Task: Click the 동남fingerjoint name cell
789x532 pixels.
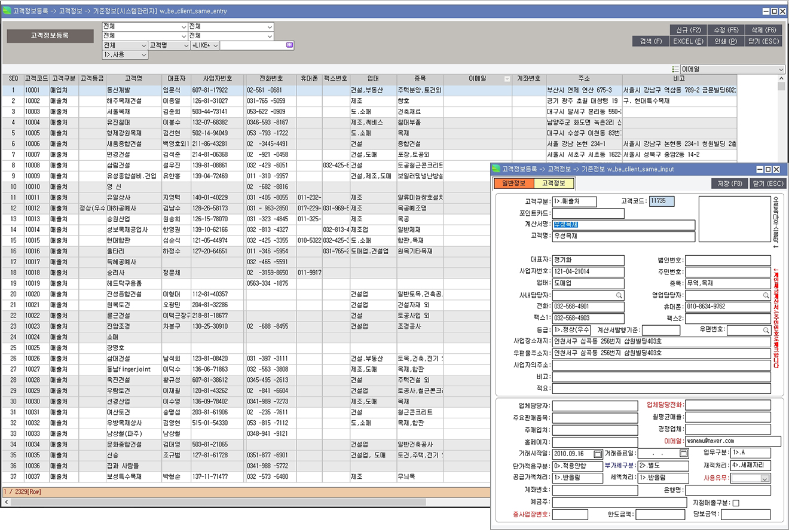Action: pyautogui.click(x=133, y=369)
